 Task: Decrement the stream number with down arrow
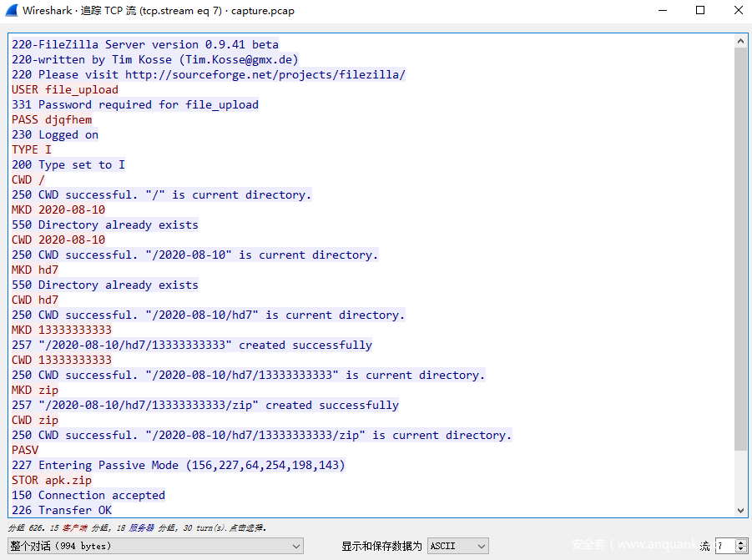(741, 550)
